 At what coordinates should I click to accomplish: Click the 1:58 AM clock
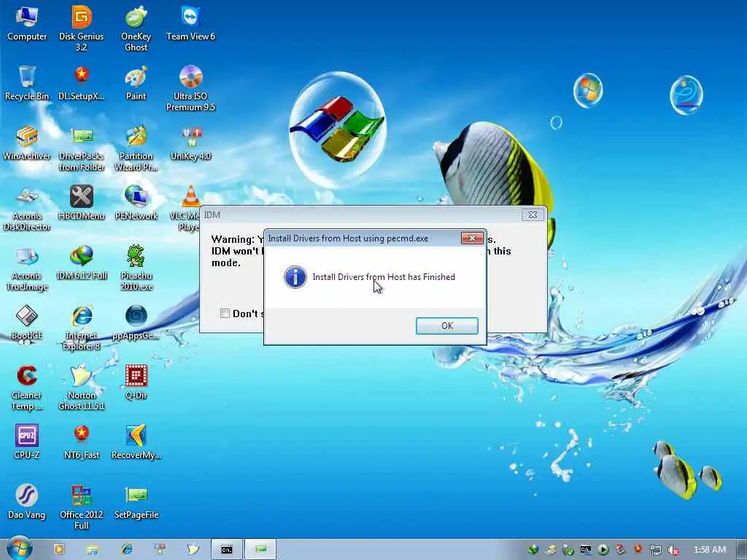709,550
